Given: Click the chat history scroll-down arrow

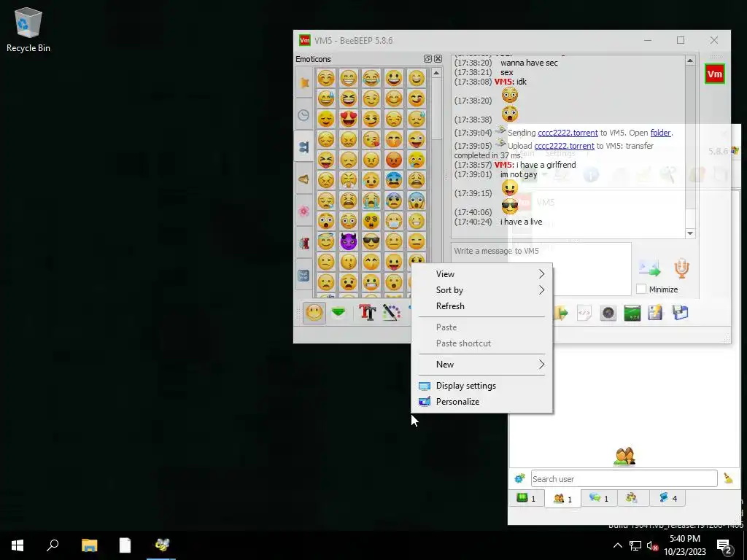Looking at the screenshot, I should click(x=690, y=233).
